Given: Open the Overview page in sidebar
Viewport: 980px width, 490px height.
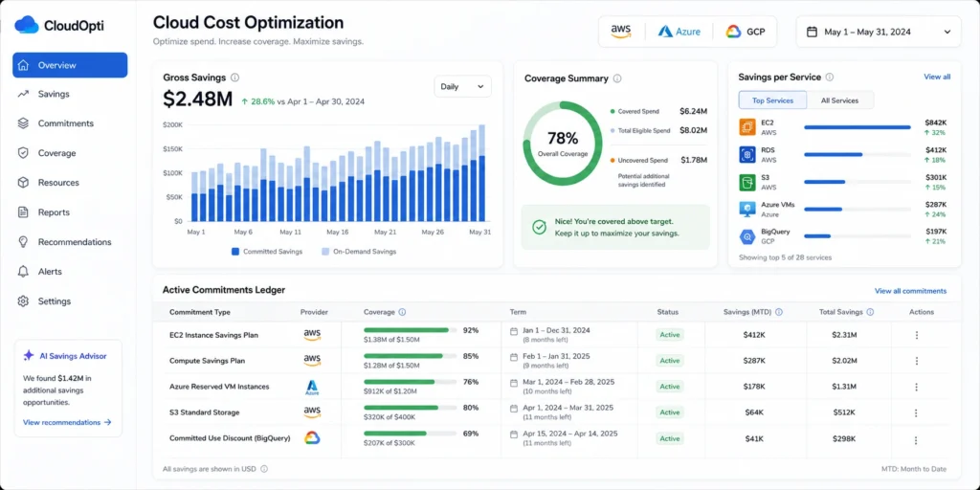Looking at the screenshot, I should pos(70,65).
